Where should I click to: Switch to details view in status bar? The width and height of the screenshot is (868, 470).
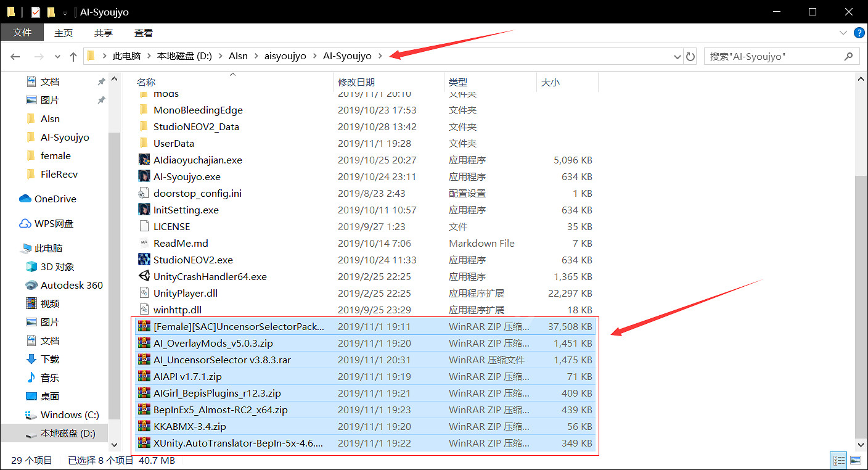(839, 460)
